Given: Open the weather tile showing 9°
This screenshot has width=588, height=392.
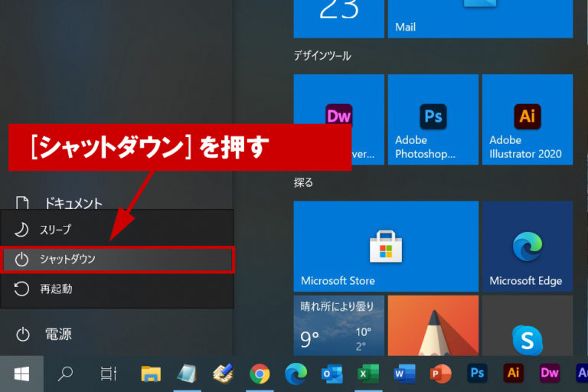Looking at the screenshot, I should [x=338, y=325].
